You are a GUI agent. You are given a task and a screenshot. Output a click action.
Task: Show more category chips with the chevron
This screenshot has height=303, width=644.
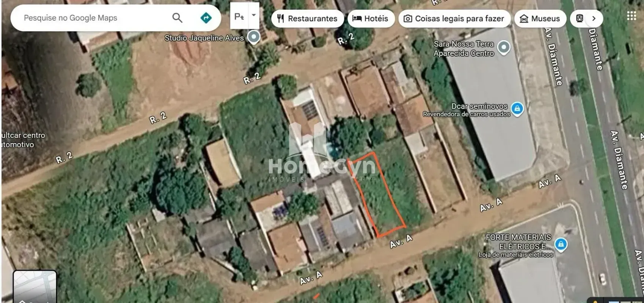tap(594, 18)
